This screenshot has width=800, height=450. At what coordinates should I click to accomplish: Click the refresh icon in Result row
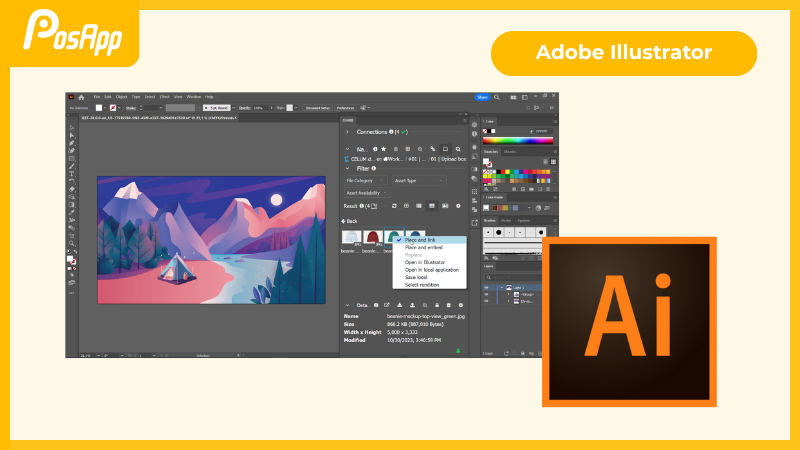pos(394,206)
